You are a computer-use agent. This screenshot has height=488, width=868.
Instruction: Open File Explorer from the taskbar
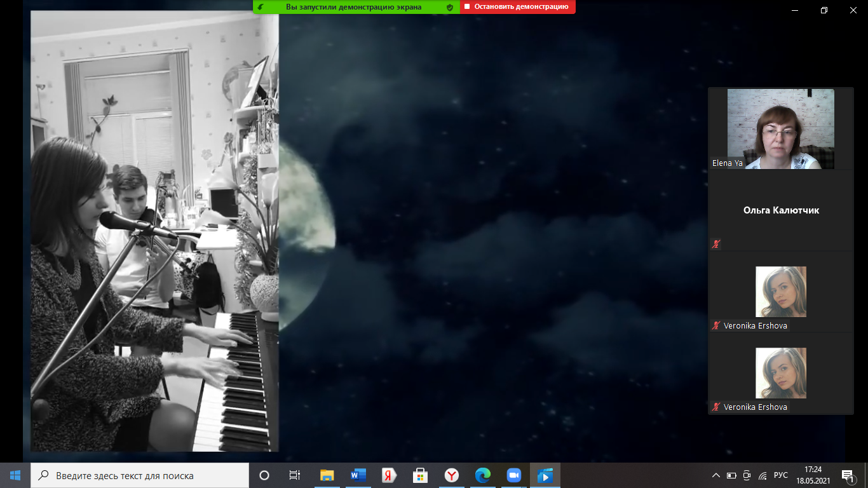[x=327, y=475]
